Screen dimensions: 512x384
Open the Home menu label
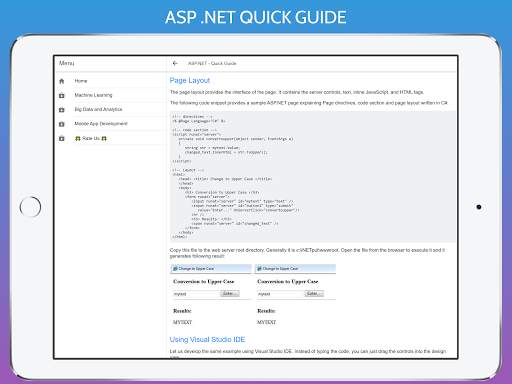81,81
